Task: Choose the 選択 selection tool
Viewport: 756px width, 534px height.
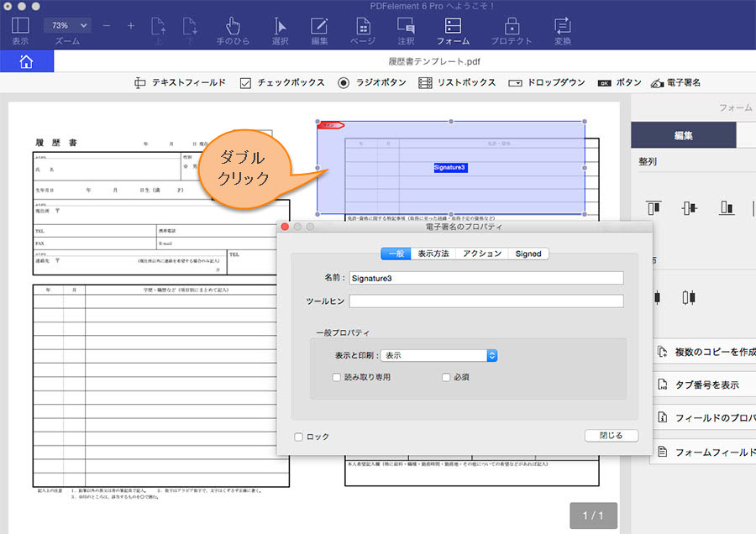Action: (x=280, y=30)
